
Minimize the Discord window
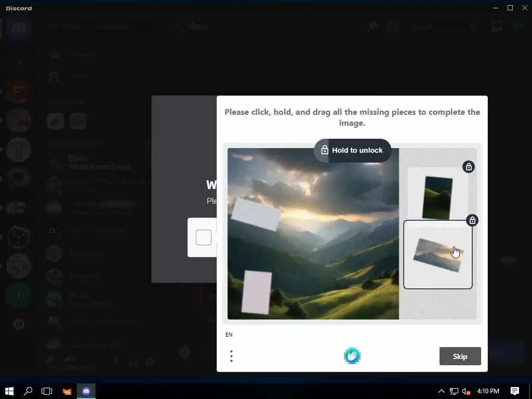pos(496,8)
